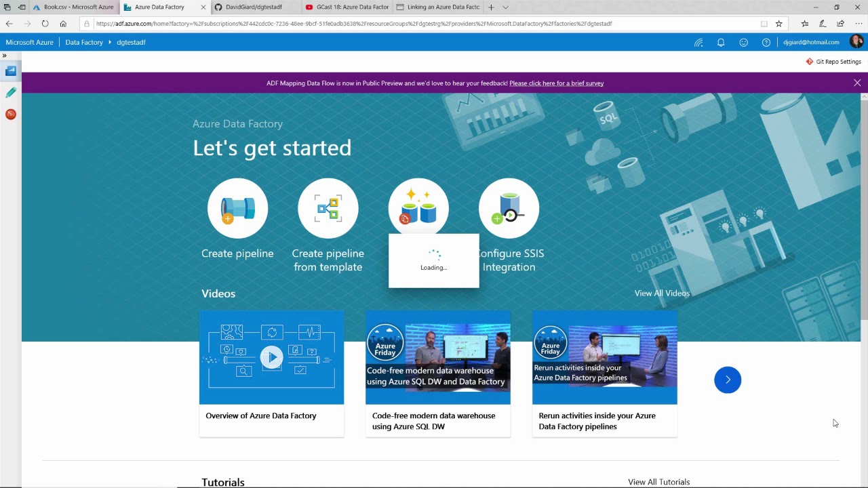The width and height of the screenshot is (868, 488).
Task: Open the Rerun activities video thumbnail
Action: 605,357
